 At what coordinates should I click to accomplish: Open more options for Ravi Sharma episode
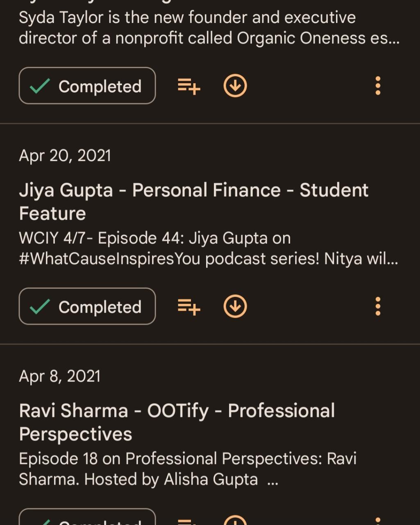[378, 521]
